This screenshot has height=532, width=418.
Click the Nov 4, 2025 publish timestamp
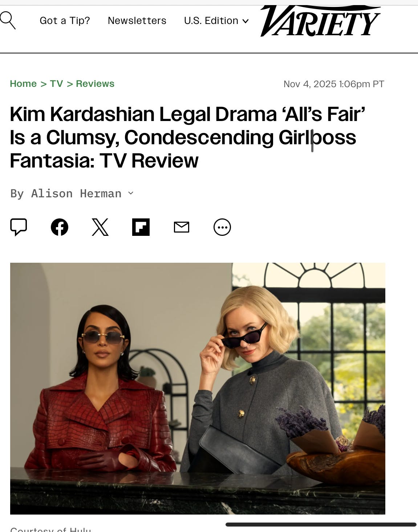[x=334, y=84]
